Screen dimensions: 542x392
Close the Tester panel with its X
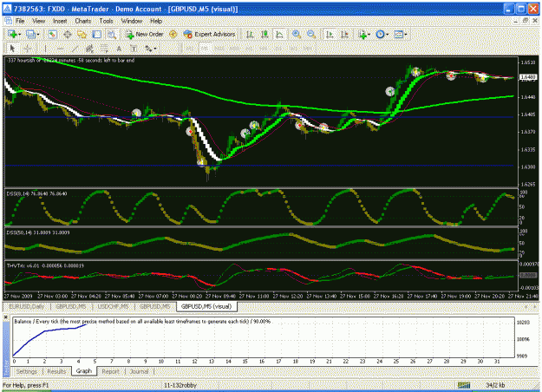[6, 317]
